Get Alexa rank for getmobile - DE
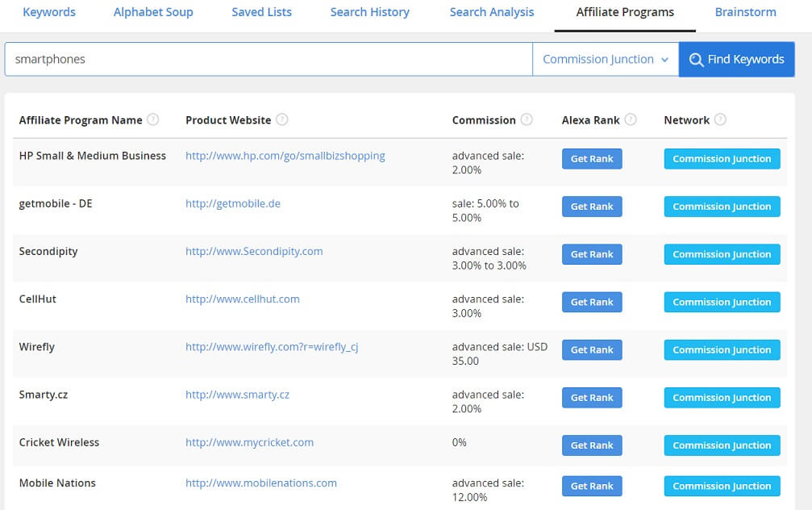 [x=592, y=207]
